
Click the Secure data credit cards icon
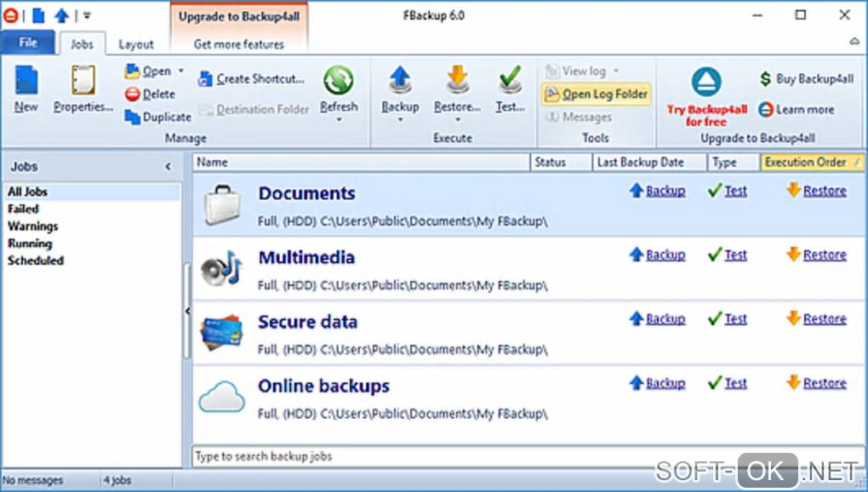(x=221, y=333)
